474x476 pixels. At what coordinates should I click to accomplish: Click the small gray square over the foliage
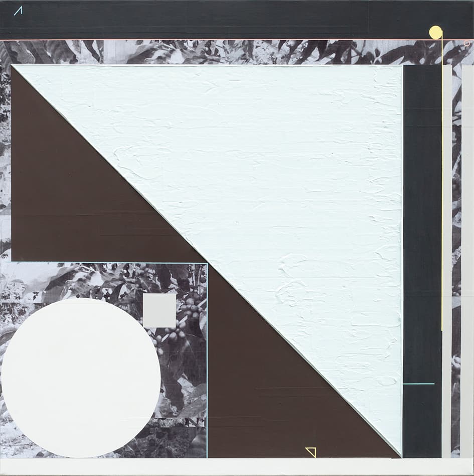[x=160, y=310]
